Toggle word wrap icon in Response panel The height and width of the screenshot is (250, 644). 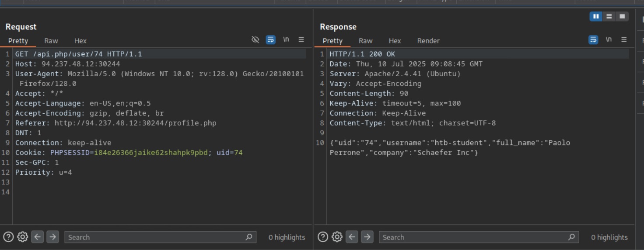pos(593,40)
